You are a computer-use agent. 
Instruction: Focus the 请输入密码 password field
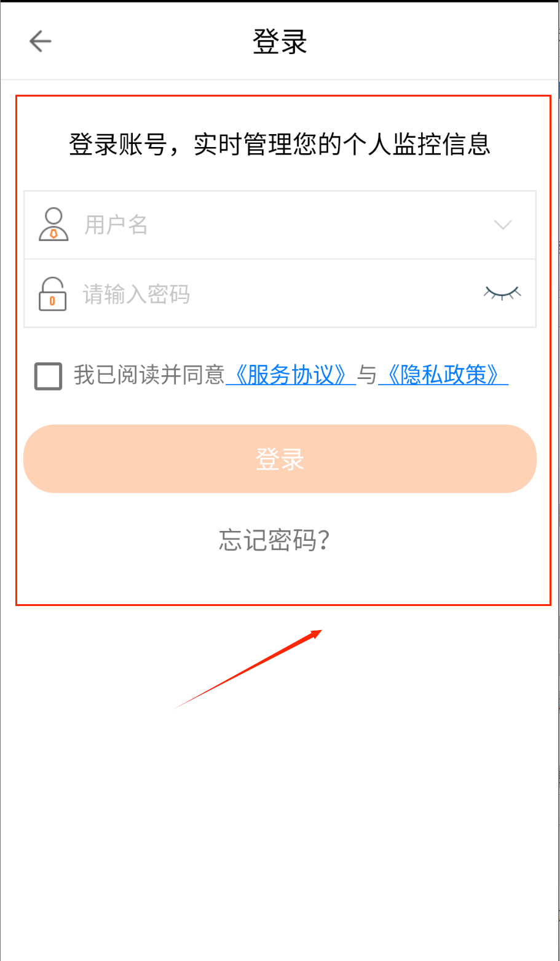[280, 293]
